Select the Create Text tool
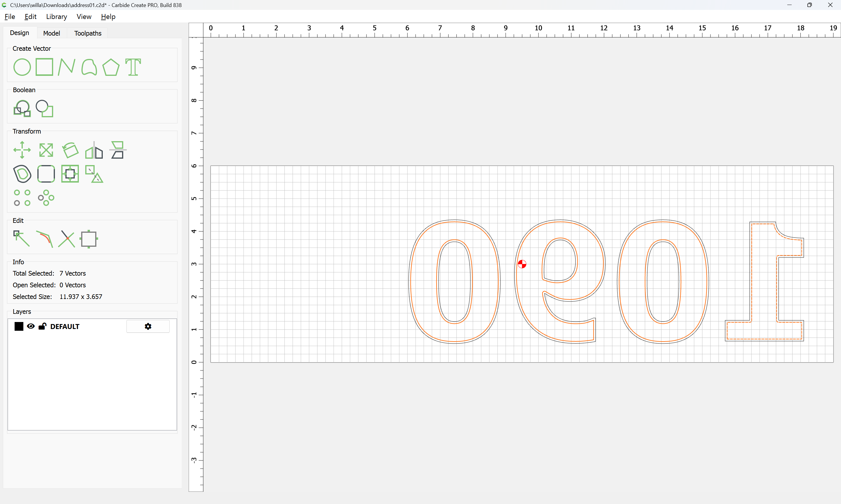Screen dimensions: 841x504 (x=133, y=67)
